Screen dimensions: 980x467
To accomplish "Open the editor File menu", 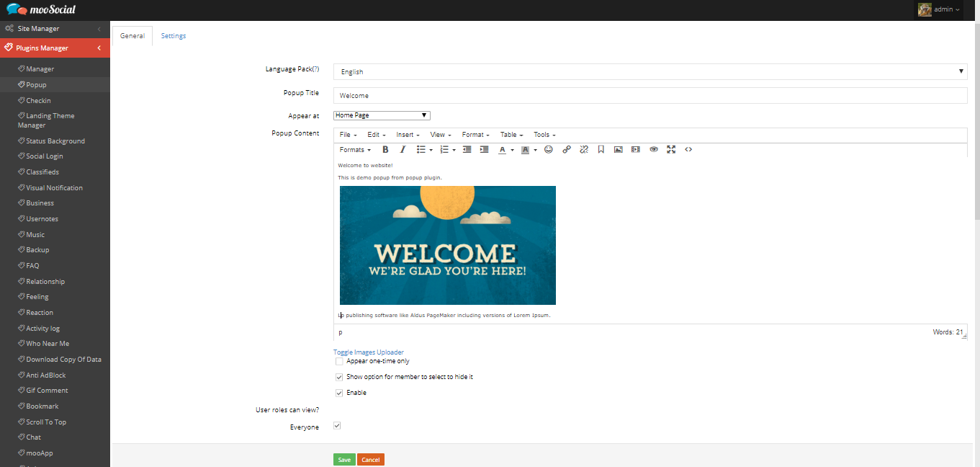I will click(x=348, y=135).
